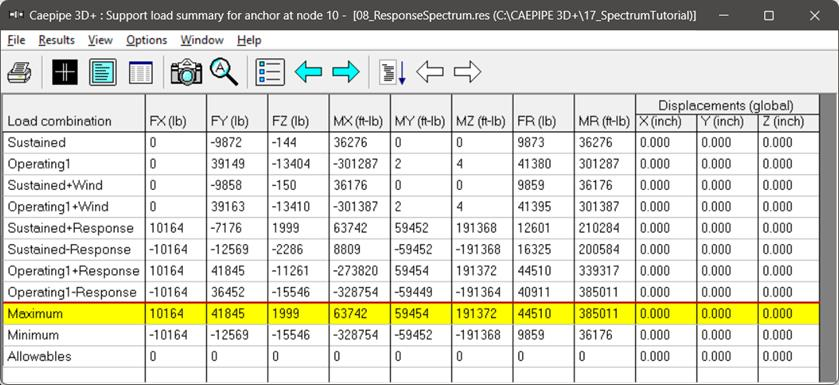
Task: Click the magnifier find icon
Action: click(224, 72)
